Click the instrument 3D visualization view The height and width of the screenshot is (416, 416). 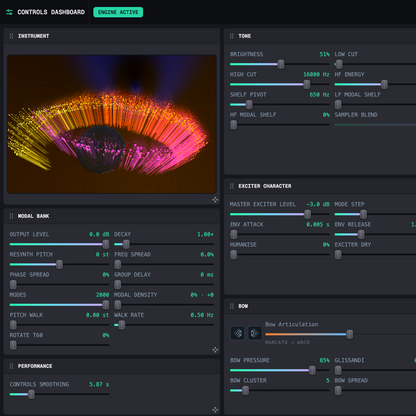(112, 124)
